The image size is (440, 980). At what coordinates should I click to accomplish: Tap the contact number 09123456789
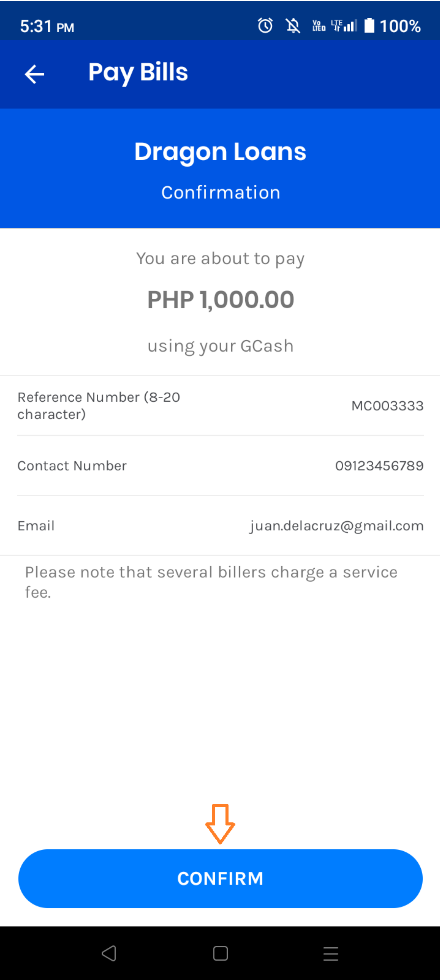tap(379, 466)
